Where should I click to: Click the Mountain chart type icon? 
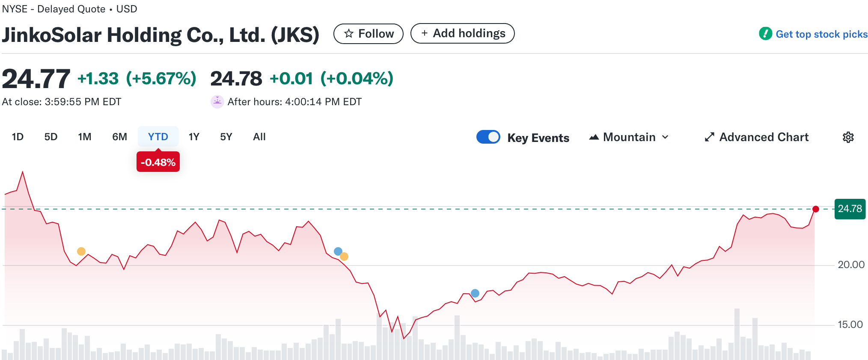[x=594, y=137]
